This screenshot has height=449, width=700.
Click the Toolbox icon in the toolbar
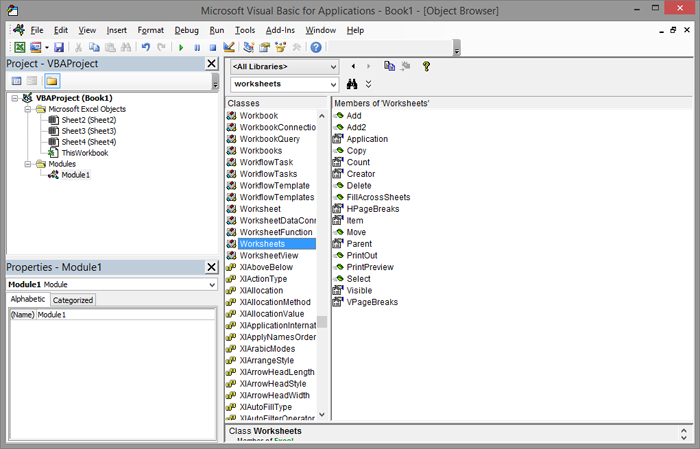point(296,47)
